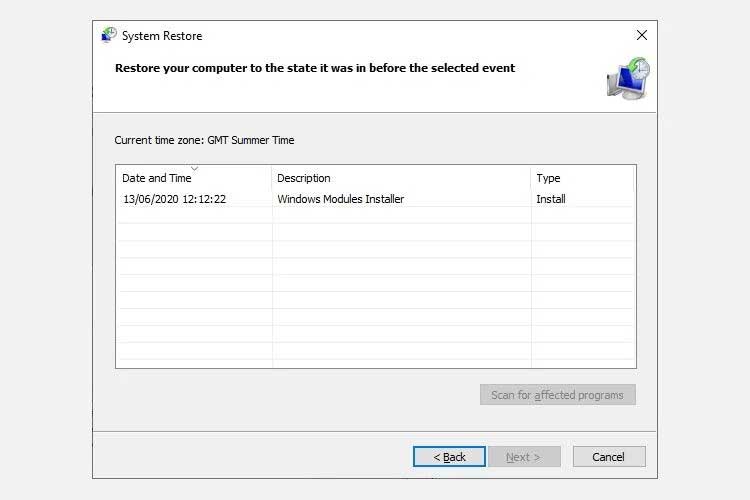Sort by the Type column header

coord(548,179)
